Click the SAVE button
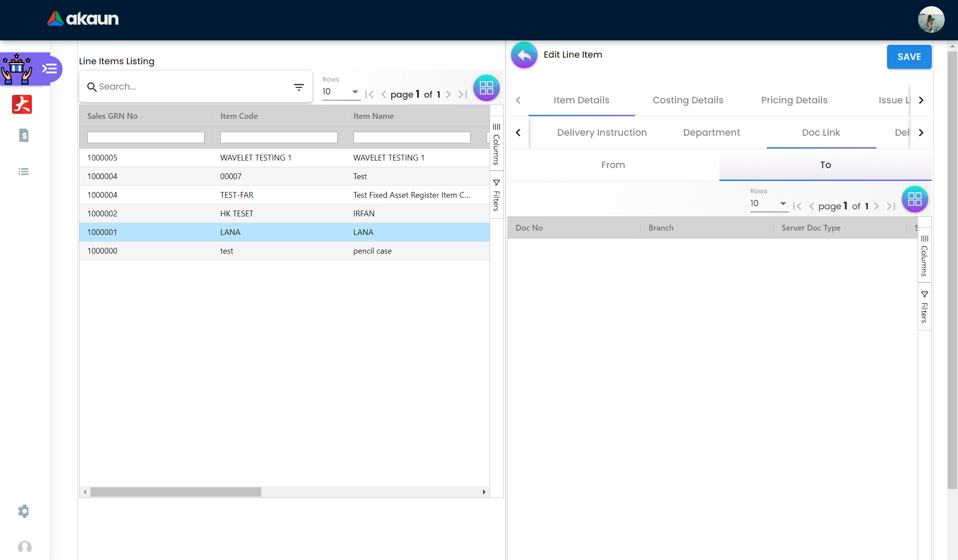 point(909,57)
